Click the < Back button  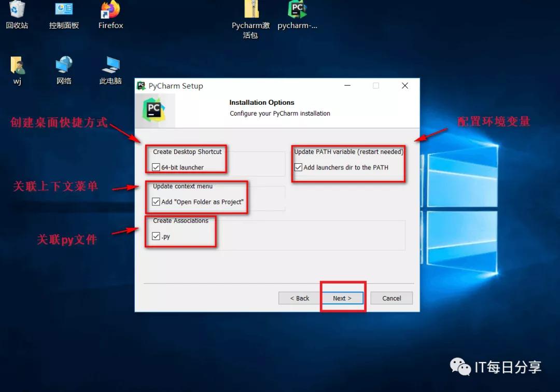(299, 298)
